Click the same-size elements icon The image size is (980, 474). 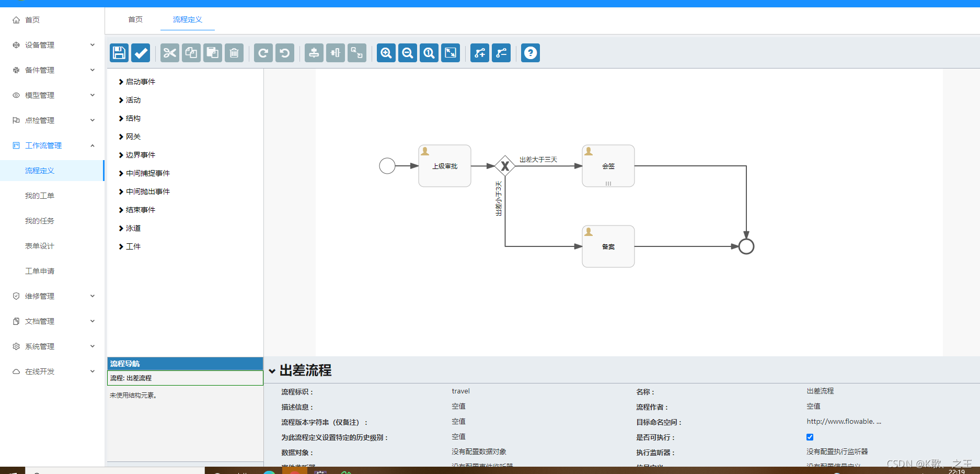tap(357, 53)
